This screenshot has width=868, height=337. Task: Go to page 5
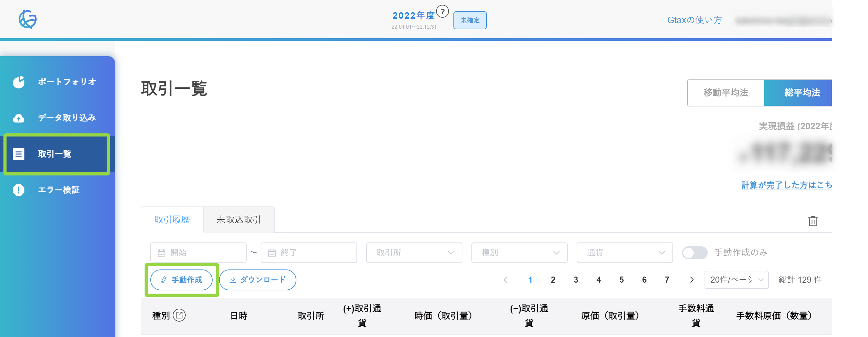(x=621, y=280)
